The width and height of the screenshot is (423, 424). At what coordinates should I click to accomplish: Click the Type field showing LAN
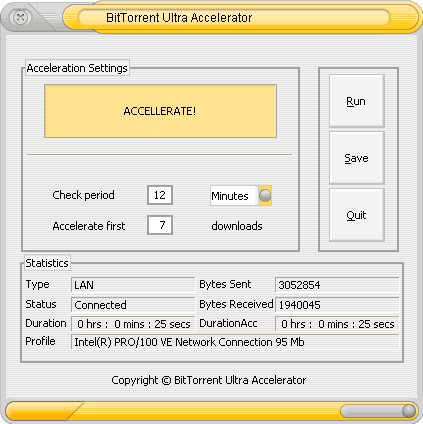[x=133, y=285]
